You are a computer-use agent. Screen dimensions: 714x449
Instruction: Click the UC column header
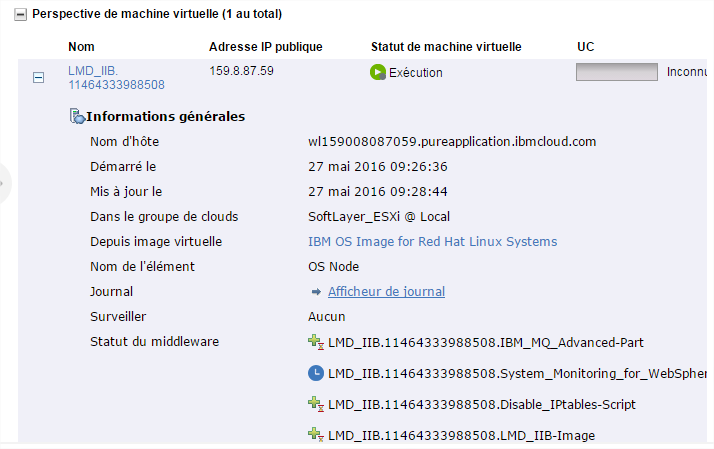coord(586,47)
